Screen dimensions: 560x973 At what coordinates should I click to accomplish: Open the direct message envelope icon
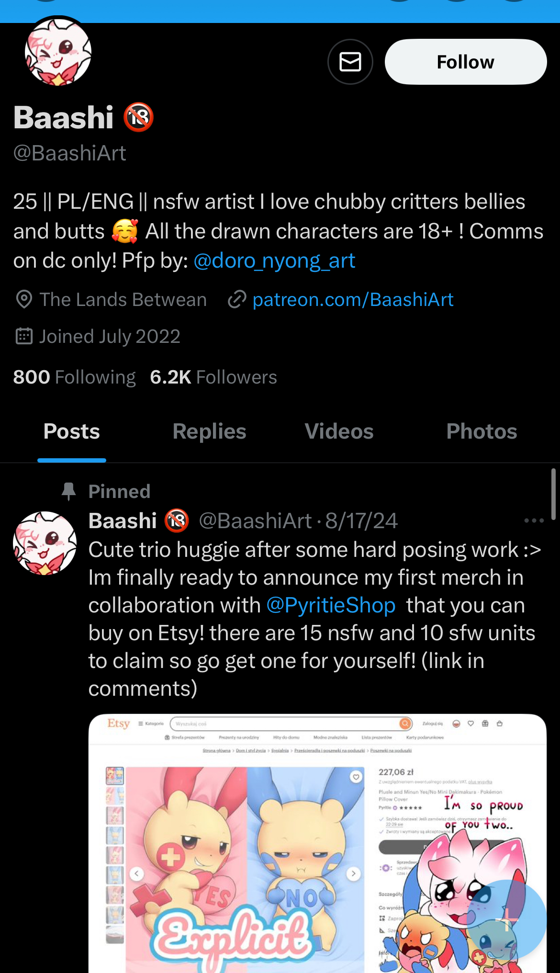click(x=350, y=62)
